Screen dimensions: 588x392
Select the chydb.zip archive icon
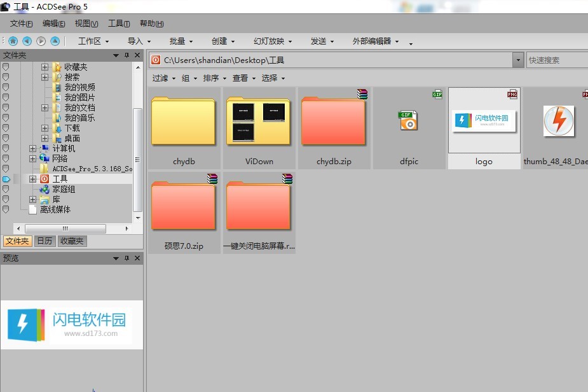[x=333, y=120]
